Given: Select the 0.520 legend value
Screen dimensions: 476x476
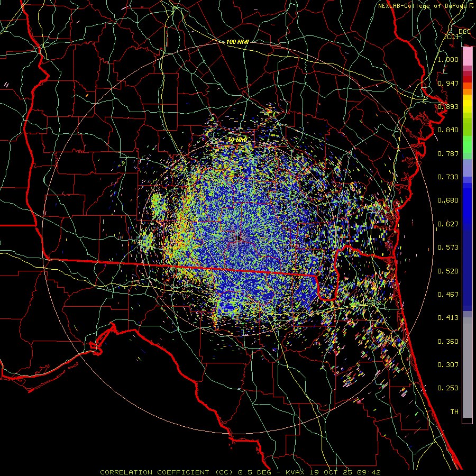Looking at the screenshot, I should click(448, 271).
